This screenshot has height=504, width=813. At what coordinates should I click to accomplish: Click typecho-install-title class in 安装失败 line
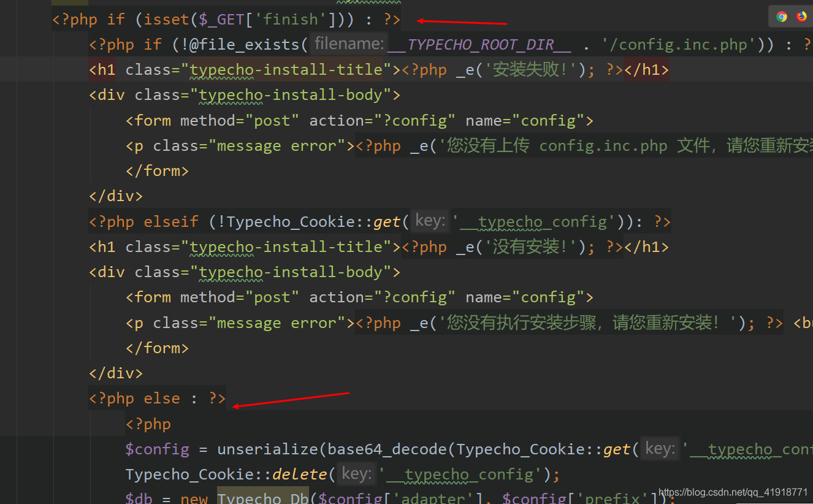click(286, 70)
